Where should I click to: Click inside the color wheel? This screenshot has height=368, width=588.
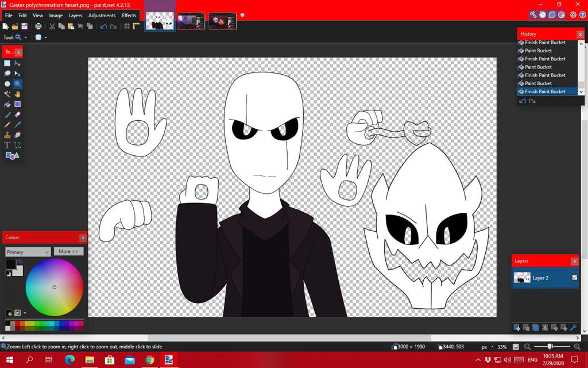pos(55,287)
